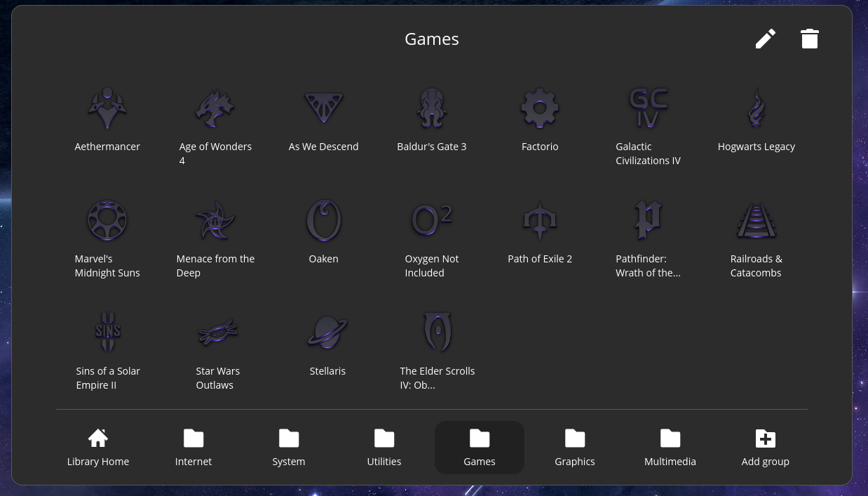Launch Star Wars Outlaws
868x496 pixels.
click(217, 333)
